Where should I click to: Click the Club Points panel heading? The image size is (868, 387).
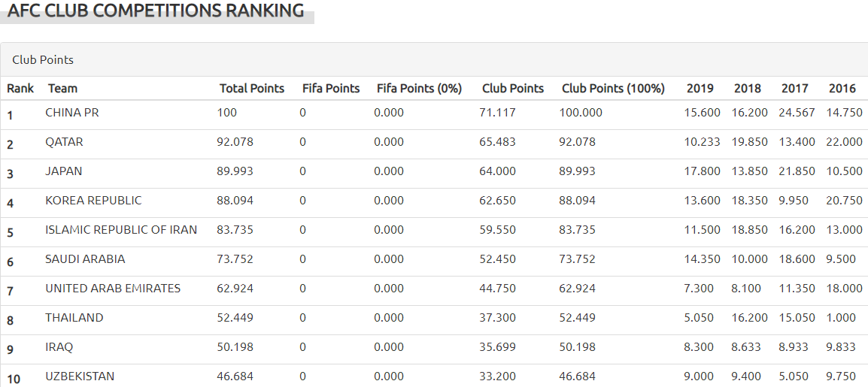[x=43, y=59]
